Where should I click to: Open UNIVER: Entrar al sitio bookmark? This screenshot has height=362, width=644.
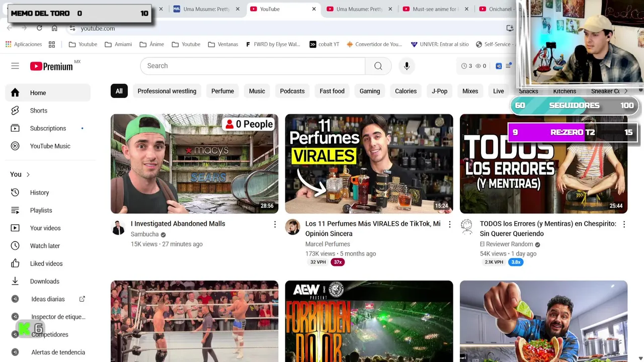440,44
